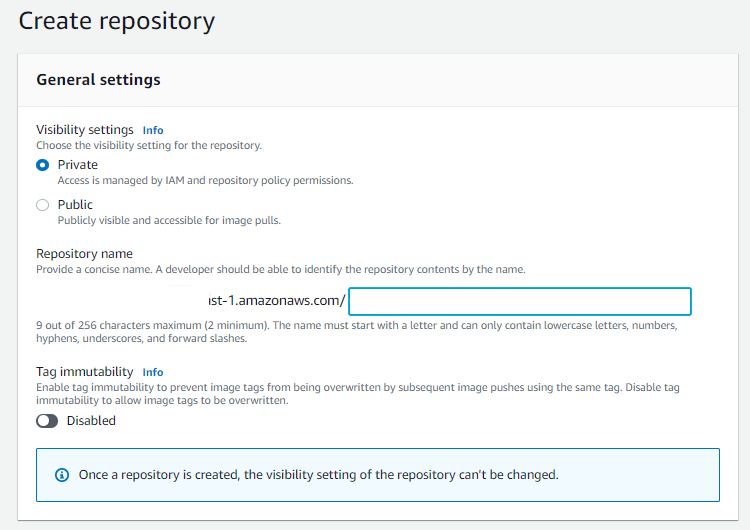The width and height of the screenshot is (750, 530).
Task: Open Info link beside Visibility settings
Action: 153,130
